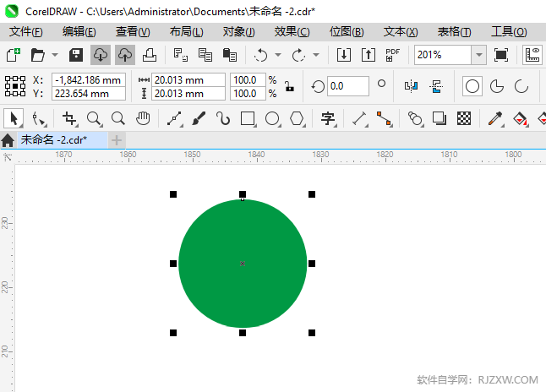Click the object width field 20.013 mm

[188, 80]
